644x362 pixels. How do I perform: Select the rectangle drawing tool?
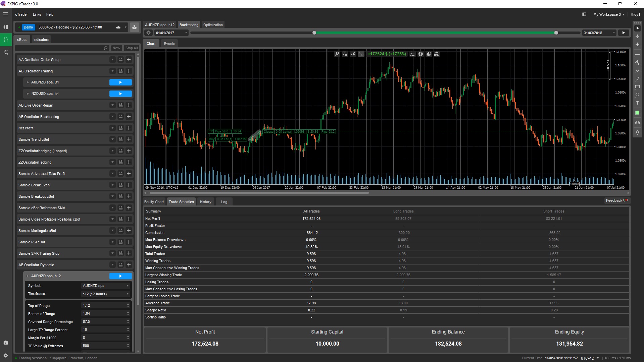coord(637,87)
